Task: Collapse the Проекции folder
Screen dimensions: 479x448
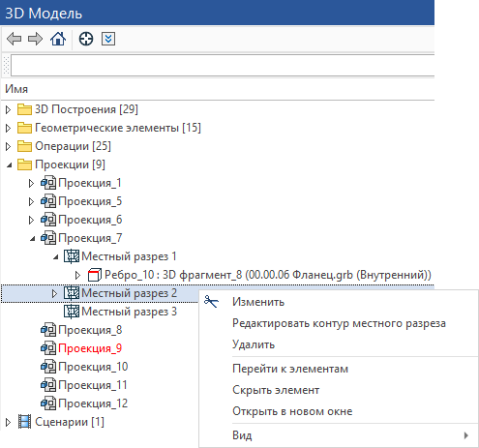Action: point(9,165)
